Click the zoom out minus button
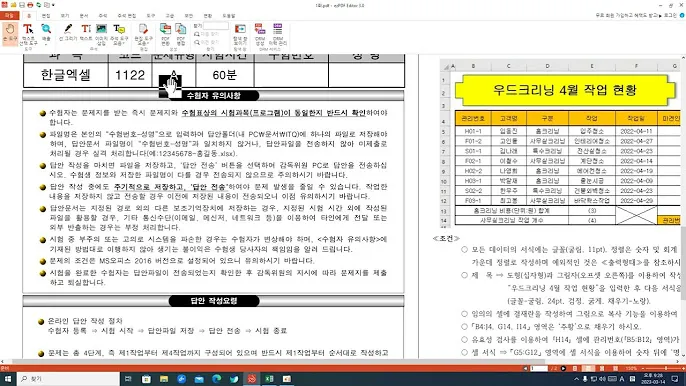Screen dimensions: 686x386 642,368
